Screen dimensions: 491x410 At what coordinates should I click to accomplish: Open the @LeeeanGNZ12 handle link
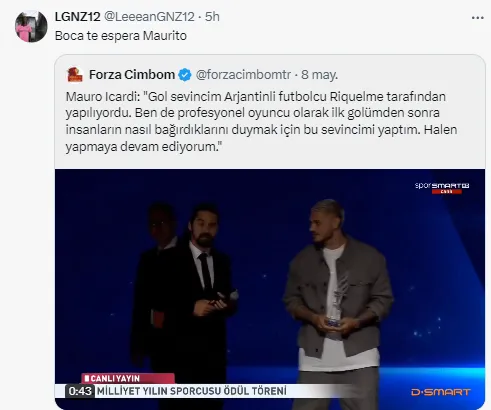(149, 17)
